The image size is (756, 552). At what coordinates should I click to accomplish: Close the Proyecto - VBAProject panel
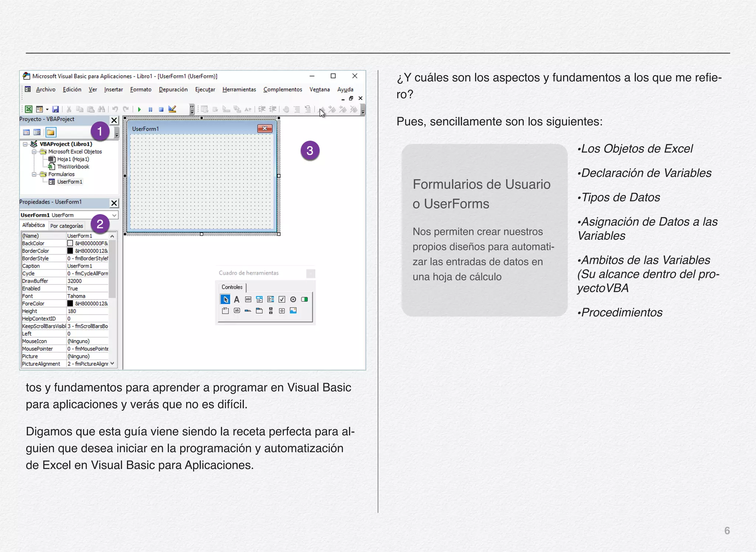pos(114,120)
